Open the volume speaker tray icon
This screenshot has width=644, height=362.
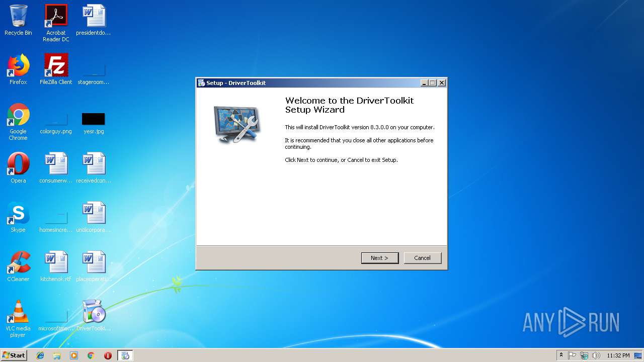point(596,355)
